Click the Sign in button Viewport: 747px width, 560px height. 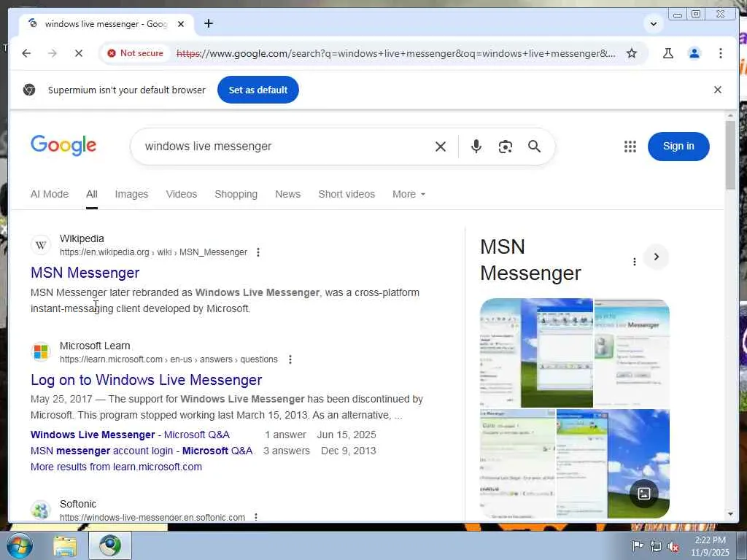coord(678,146)
